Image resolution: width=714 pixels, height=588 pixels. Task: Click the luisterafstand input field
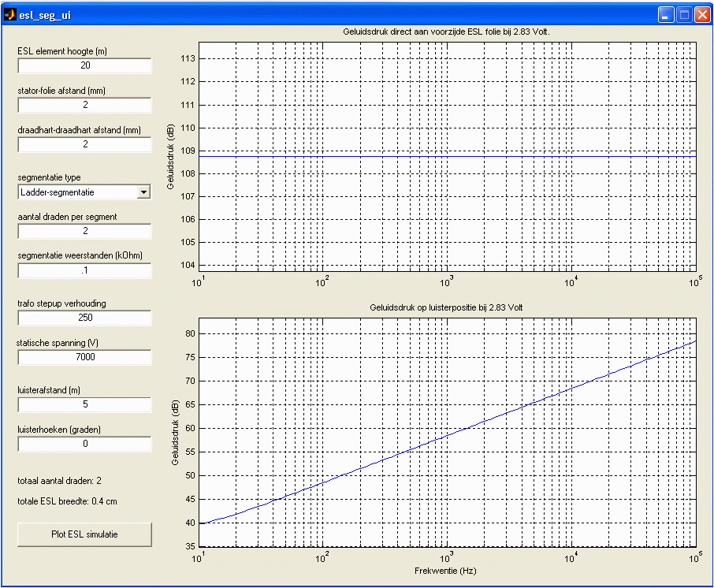[x=84, y=404]
